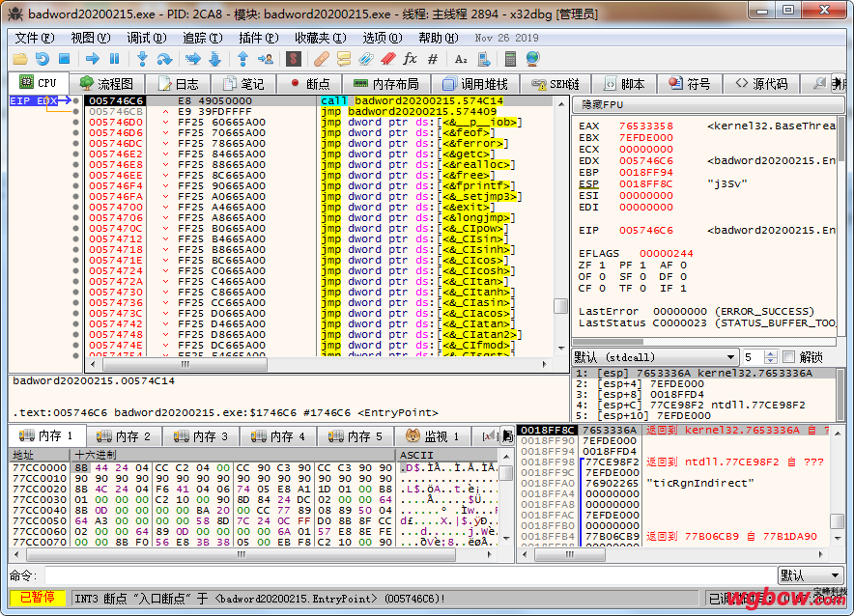This screenshot has width=854, height=616.
Task: Click the 命令 input field
Action: pos(411,575)
